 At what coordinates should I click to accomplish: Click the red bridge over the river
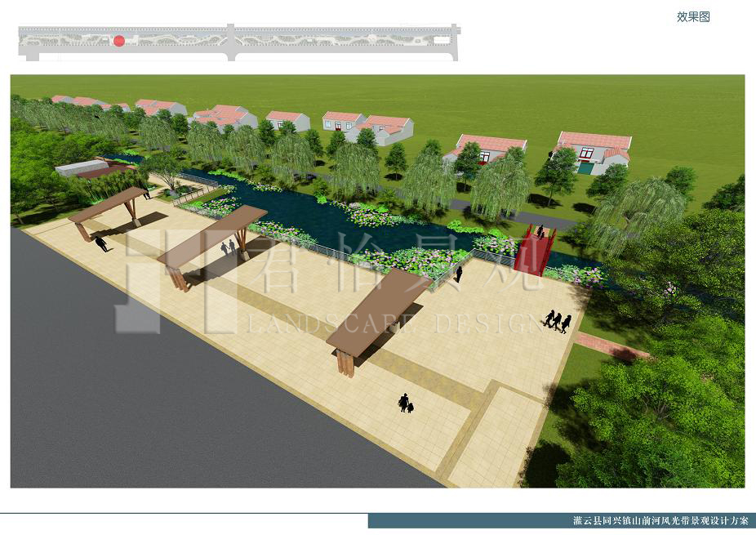tap(535, 248)
